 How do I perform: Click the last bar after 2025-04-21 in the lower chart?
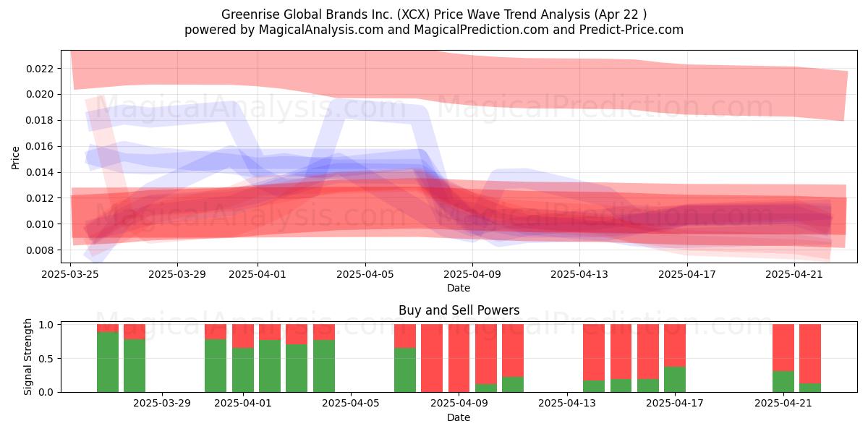(x=810, y=358)
